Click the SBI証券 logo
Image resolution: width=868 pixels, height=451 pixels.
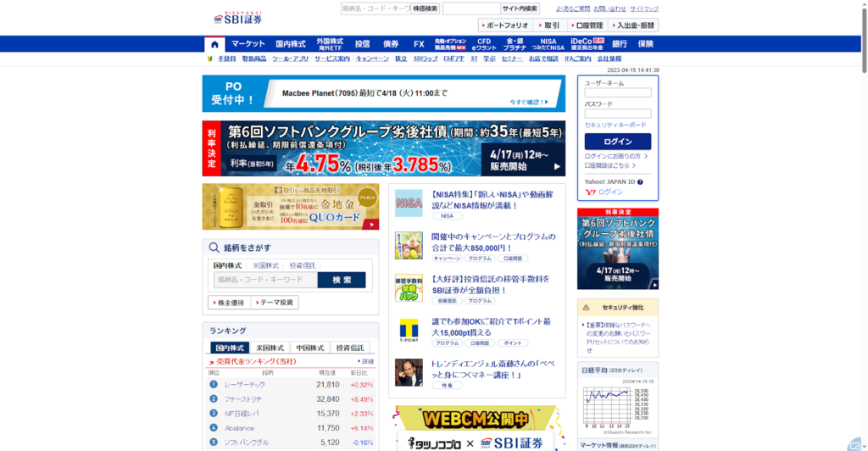[238, 18]
